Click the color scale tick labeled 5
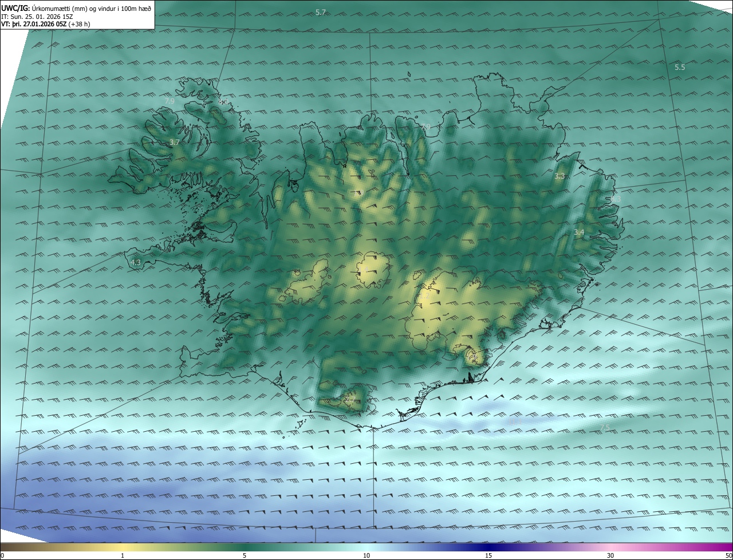Viewport: 733px width, 560px height. 245,555
